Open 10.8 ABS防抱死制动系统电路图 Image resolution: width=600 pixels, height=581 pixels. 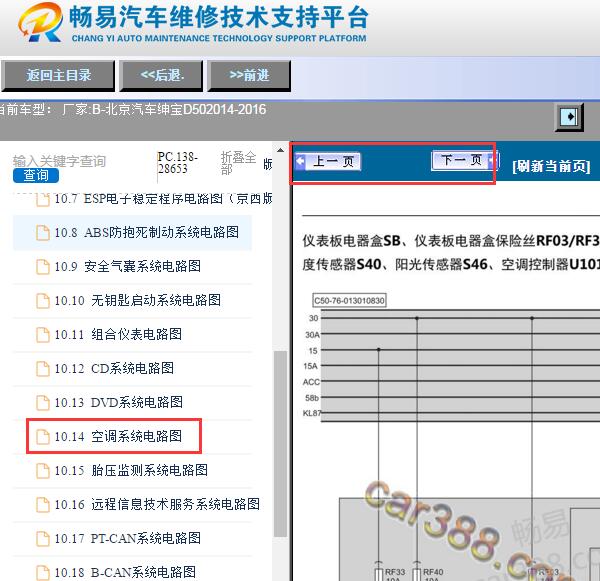pyautogui.click(x=147, y=232)
